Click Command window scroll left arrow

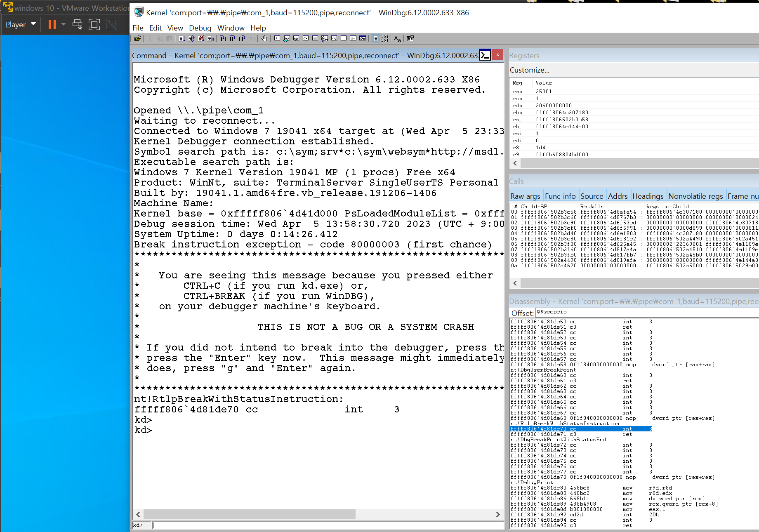coord(138,514)
